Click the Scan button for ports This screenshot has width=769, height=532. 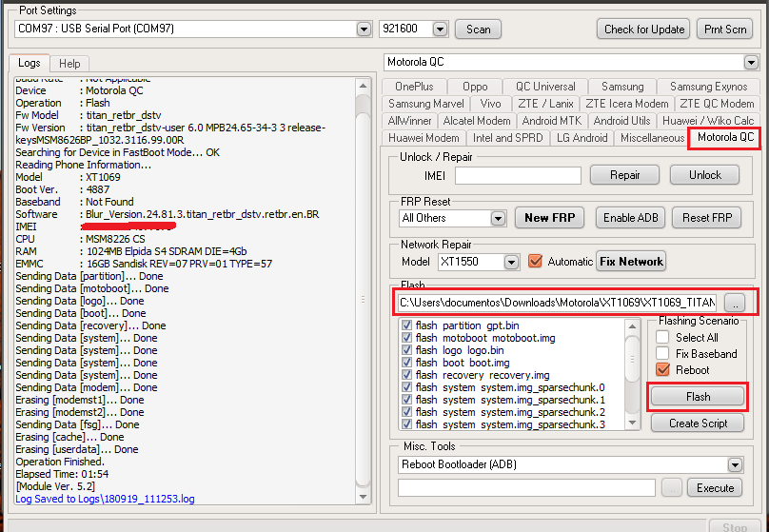click(478, 30)
